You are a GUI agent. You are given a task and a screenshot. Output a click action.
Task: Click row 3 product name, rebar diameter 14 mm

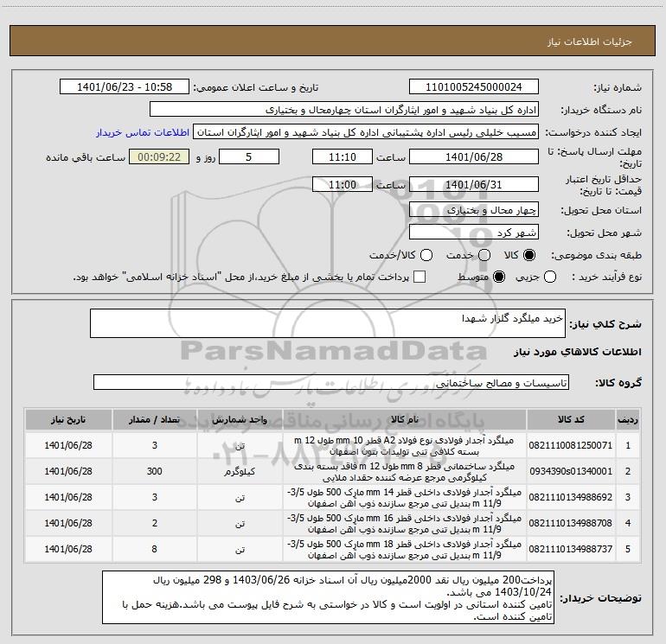point(405,498)
